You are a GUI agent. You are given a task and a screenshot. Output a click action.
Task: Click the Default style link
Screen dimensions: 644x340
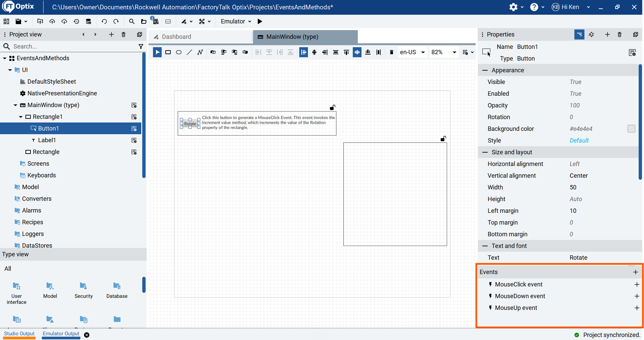(x=579, y=141)
